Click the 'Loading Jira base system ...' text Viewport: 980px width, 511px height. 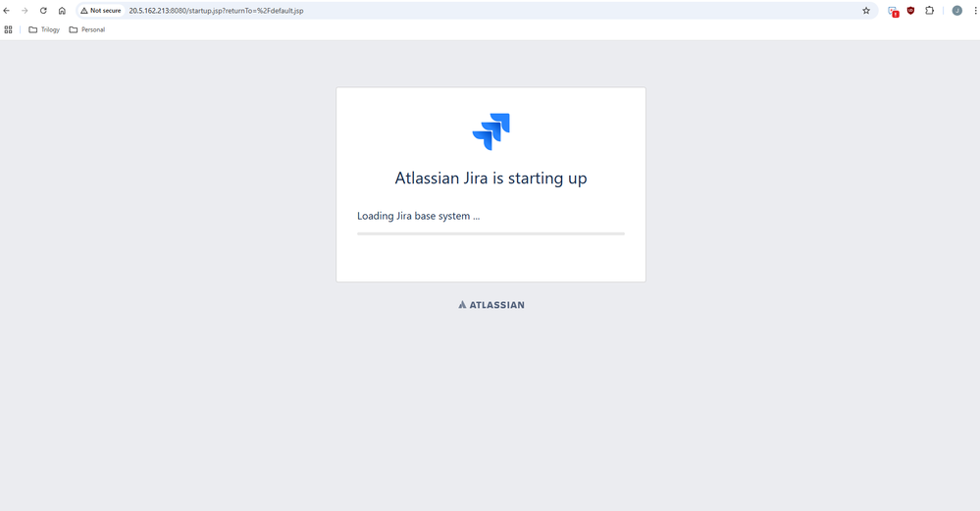coord(418,216)
